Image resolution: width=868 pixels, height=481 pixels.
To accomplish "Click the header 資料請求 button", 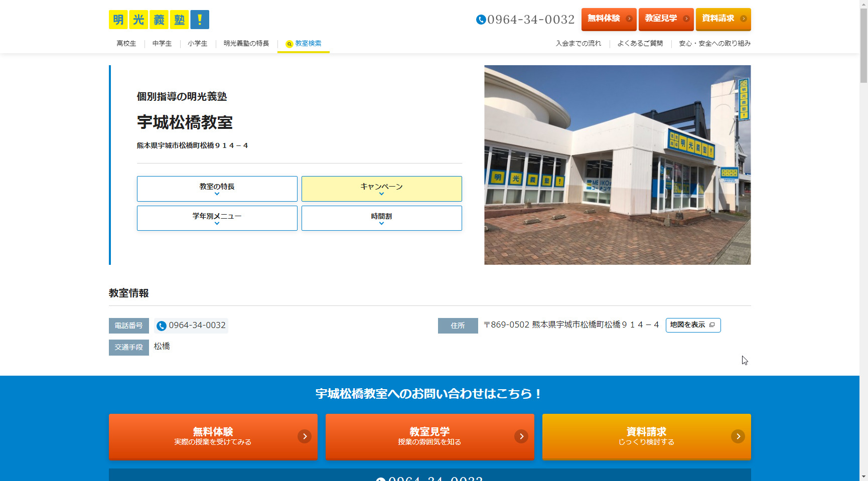I will pos(724,19).
